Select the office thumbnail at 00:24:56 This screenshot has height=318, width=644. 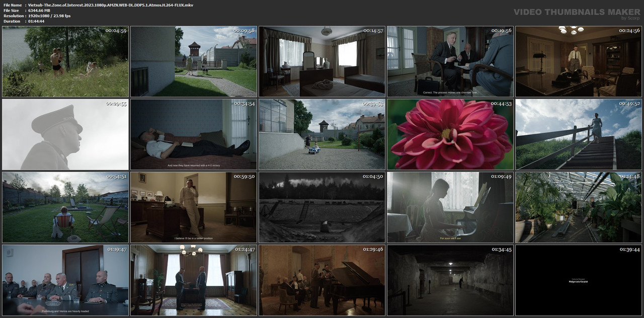click(x=579, y=61)
